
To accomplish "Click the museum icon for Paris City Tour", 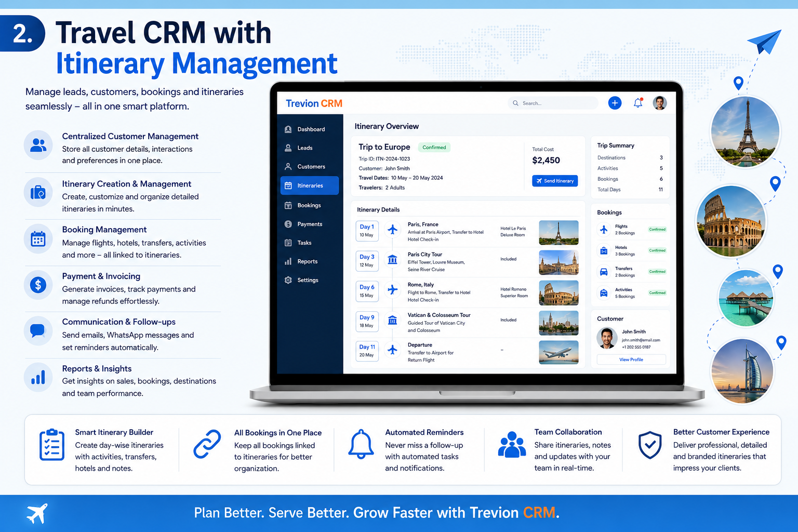I will tap(393, 259).
